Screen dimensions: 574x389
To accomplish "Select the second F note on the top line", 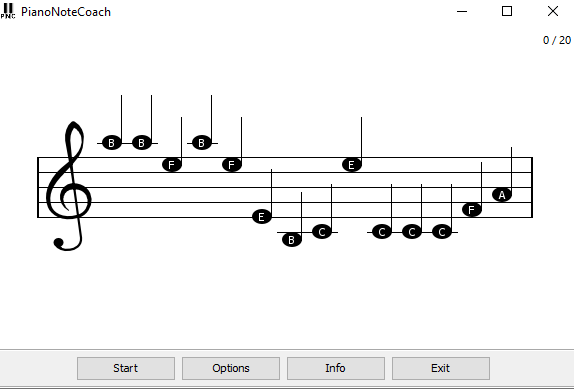I will click(232, 165).
